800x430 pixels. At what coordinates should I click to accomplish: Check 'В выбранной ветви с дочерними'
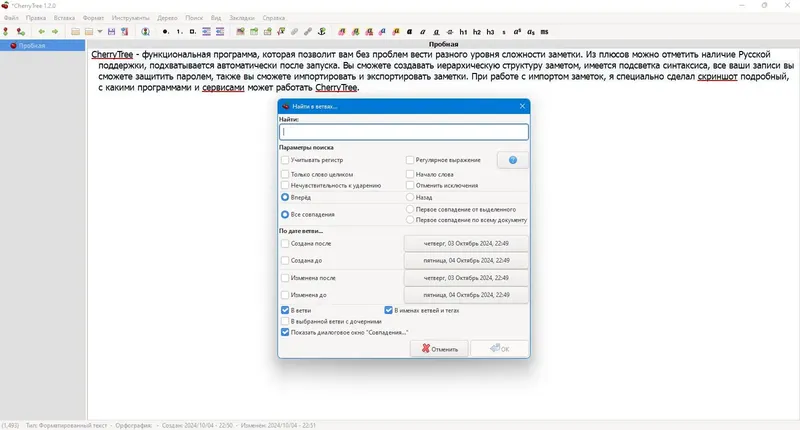coord(285,321)
